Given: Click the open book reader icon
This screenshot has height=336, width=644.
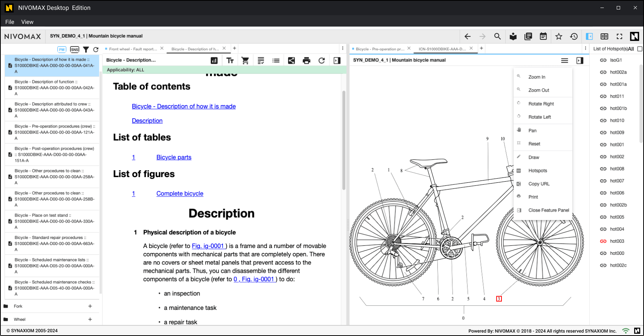Looking at the screenshot, I should [513, 36].
